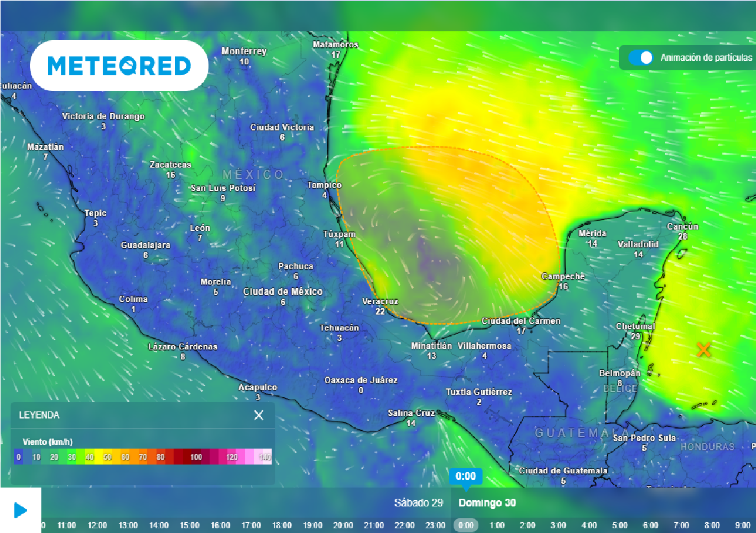Select 15:00 on the timeline
The image size is (756, 533).
pyautogui.click(x=190, y=525)
